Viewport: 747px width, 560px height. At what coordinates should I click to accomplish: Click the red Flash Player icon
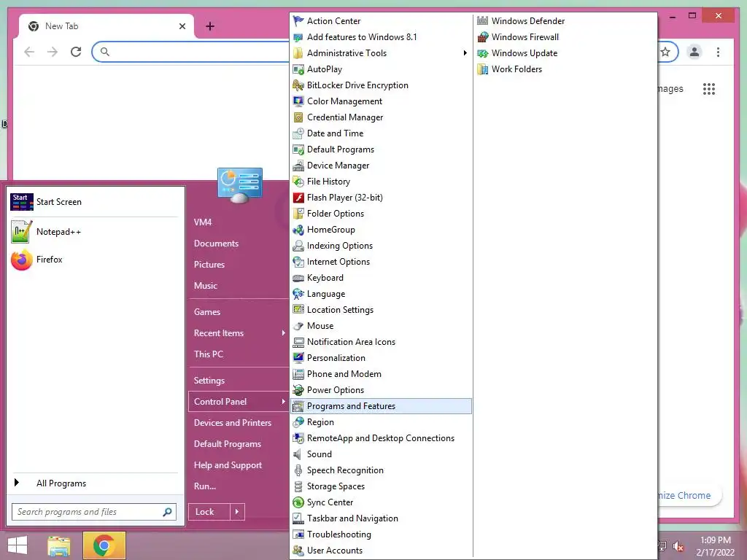(298, 198)
